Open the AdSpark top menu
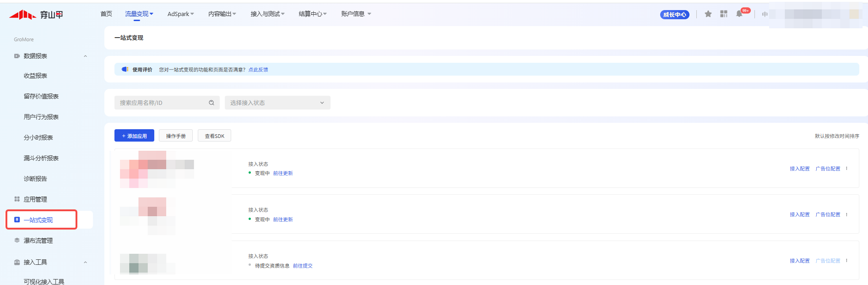 click(180, 14)
